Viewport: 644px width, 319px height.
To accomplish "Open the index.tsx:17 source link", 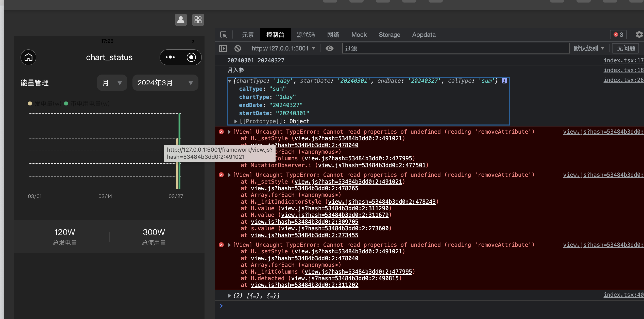I will (623, 60).
